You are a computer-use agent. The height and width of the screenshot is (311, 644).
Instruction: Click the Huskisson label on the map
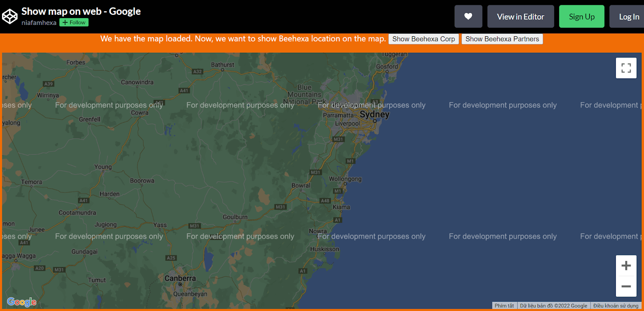324,249
